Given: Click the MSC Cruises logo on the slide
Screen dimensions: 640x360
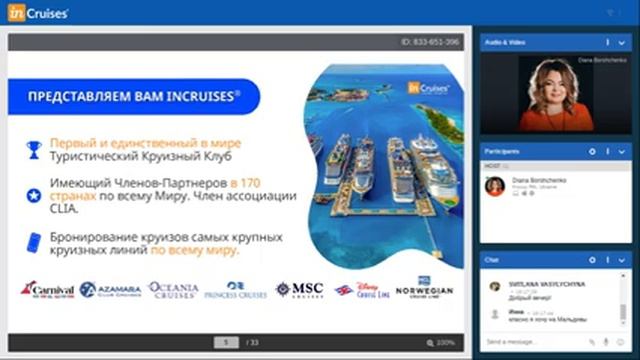Looking at the screenshot, I should click(300, 290).
